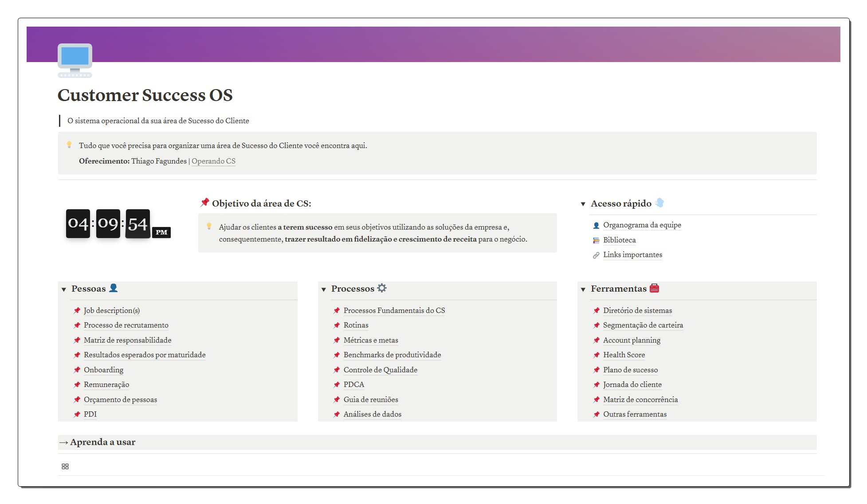Open the Rotinas page link
Viewport: 867px width, 504px height.
click(x=356, y=325)
